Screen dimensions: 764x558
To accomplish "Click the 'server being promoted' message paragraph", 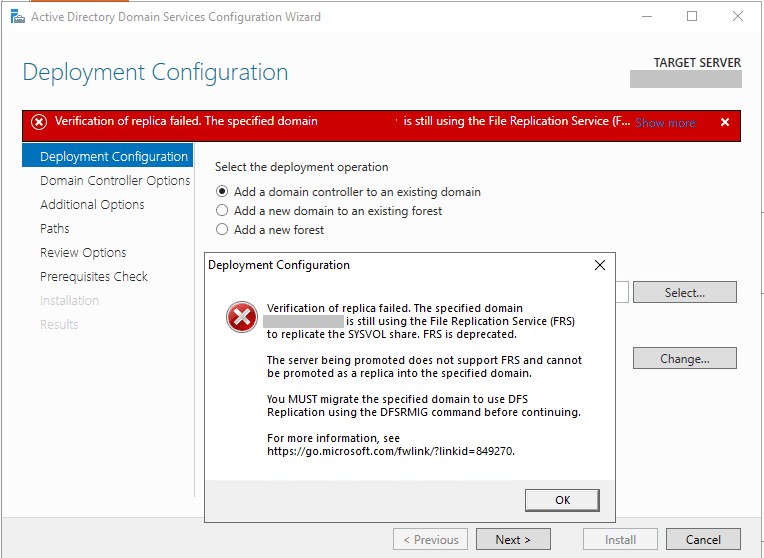I will click(424, 366).
